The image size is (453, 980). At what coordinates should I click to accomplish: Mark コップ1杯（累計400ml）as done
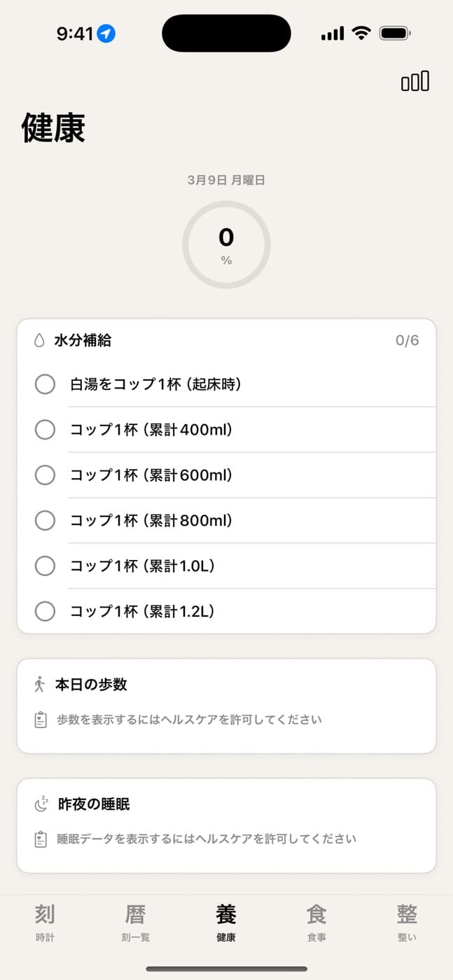click(x=45, y=430)
